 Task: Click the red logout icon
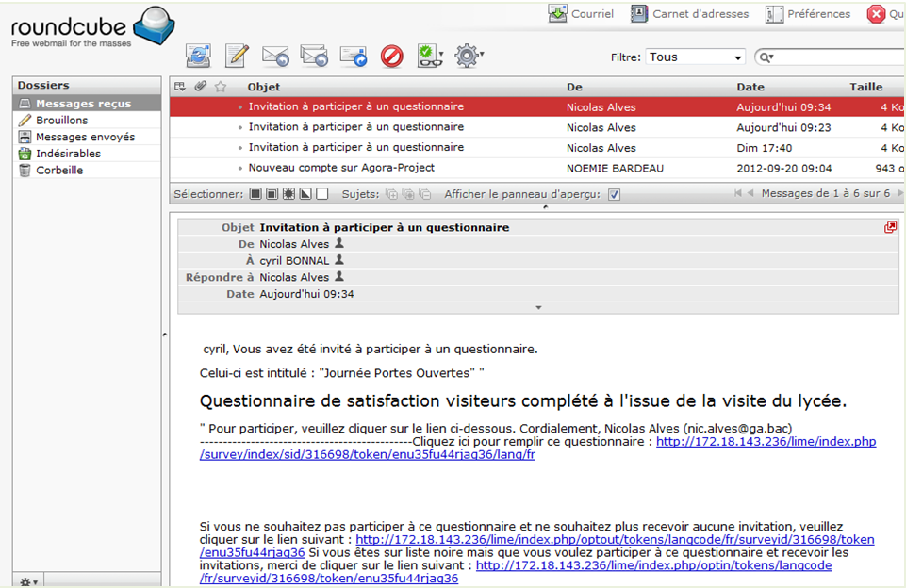[x=876, y=14]
